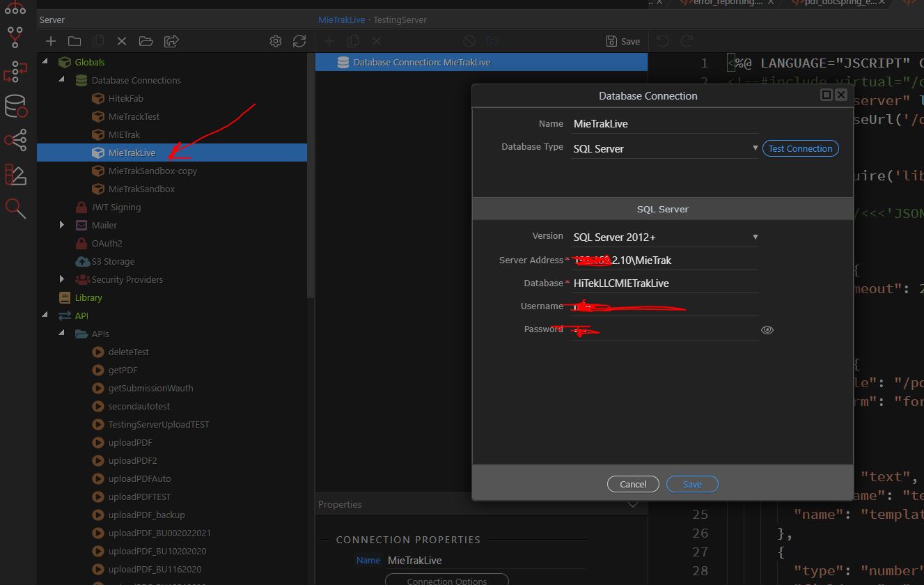Click the add new item plus icon in Server panel
Image resolution: width=924 pixels, height=585 pixels.
tap(50, 42)
